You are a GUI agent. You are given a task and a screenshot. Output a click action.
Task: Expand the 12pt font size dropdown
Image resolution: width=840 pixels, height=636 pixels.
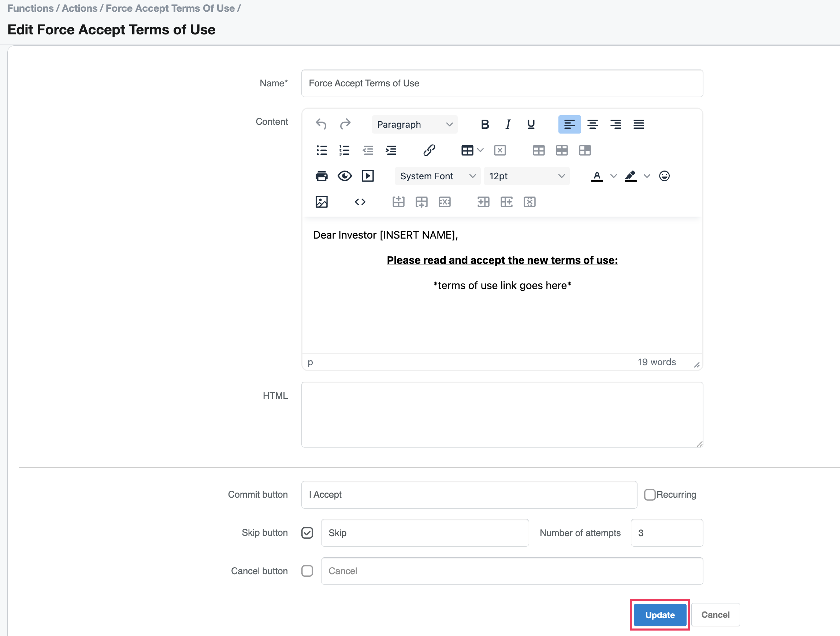coord(526,176)
